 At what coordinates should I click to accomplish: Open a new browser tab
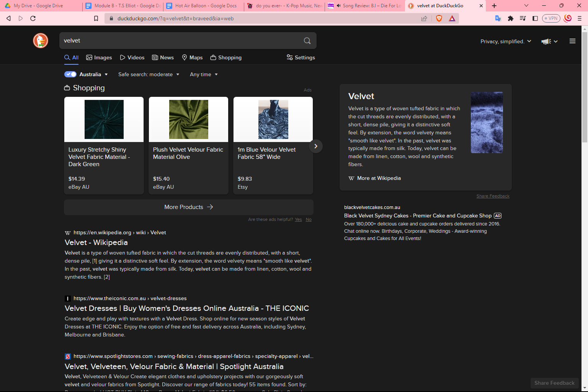tap(494, 6)
